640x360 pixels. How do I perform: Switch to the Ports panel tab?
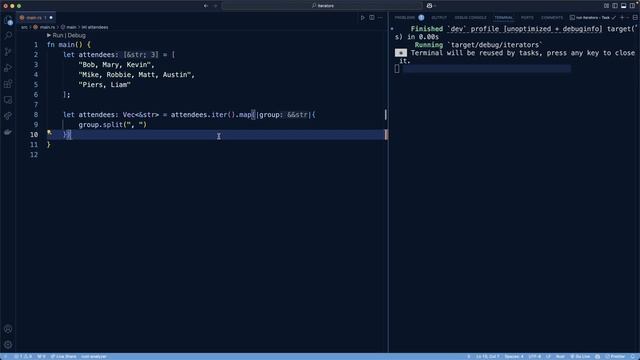527,18
